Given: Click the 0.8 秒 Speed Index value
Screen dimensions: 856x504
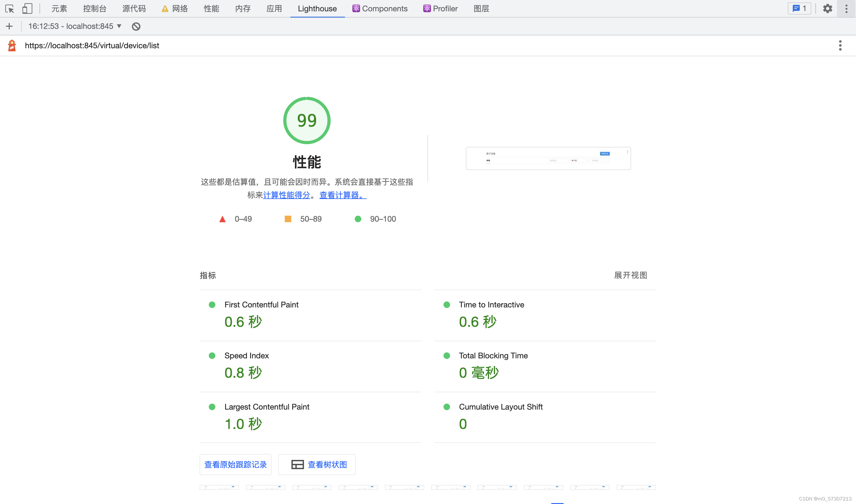Looking at the screenshot, I should point(243,373).
